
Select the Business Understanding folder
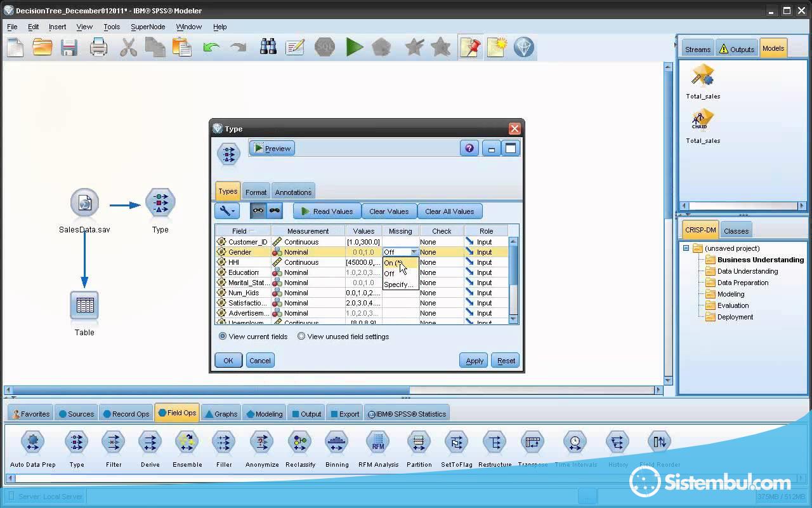tap(755, 260)
